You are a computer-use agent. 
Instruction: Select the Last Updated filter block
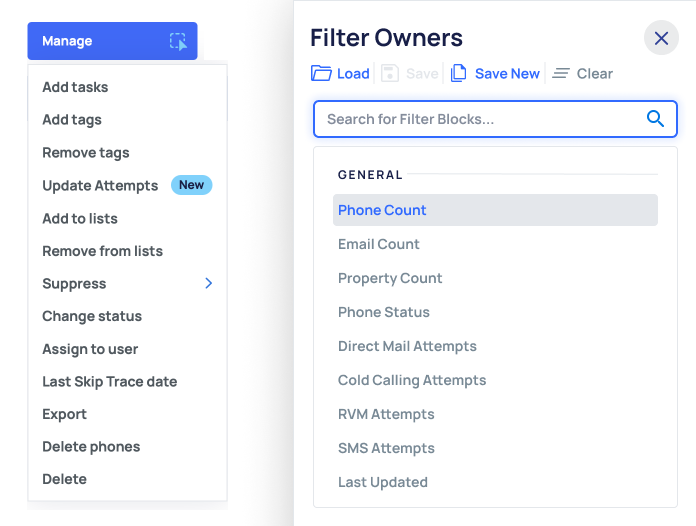pos(383,482)
